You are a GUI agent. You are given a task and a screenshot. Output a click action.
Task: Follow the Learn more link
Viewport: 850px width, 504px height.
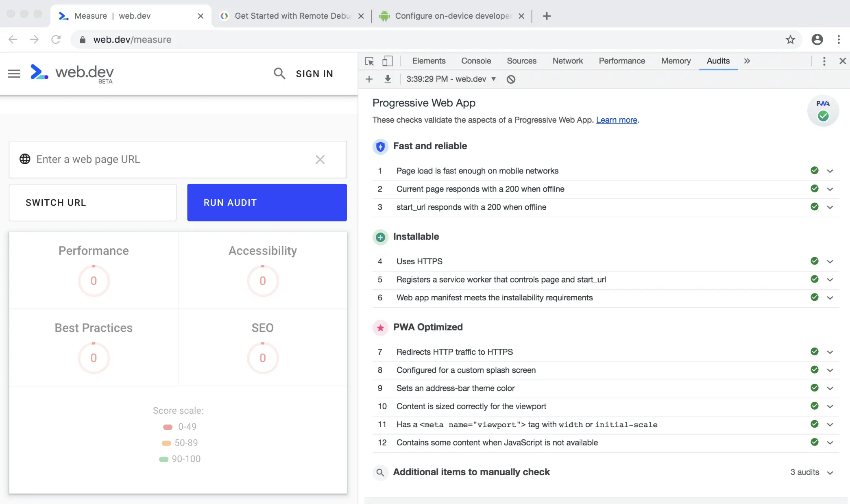[x=617, y=120]
